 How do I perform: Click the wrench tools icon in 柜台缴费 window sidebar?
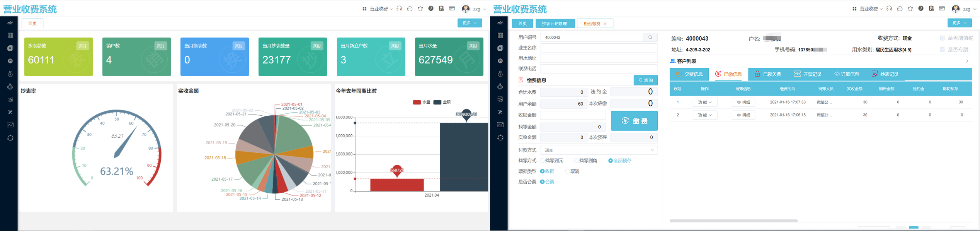(x=500, y=112)
